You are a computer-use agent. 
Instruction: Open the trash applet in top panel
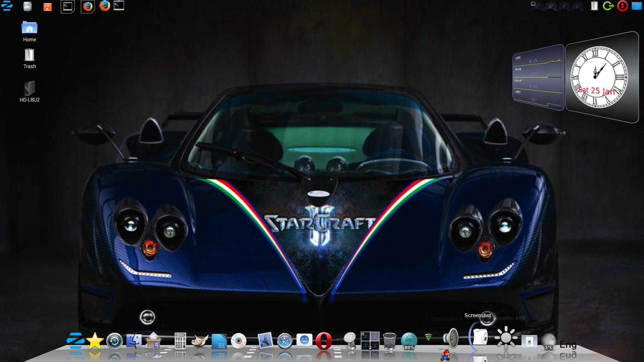[x=594, y=6]
